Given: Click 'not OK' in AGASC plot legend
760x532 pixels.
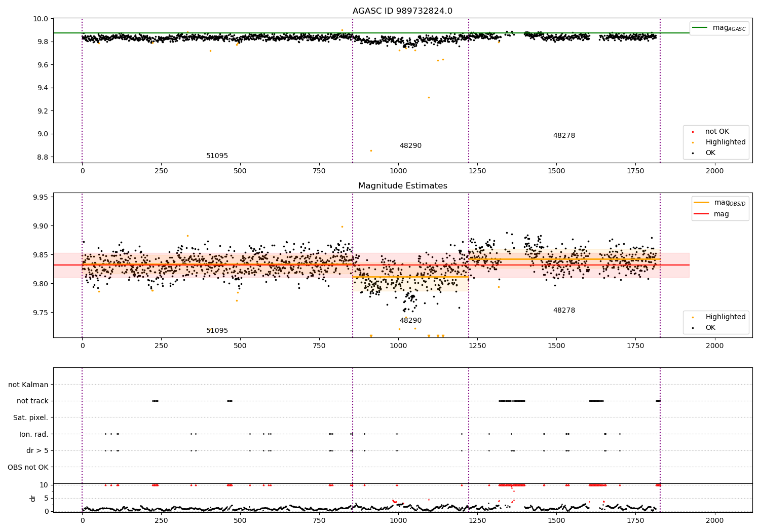Looking at the screenshot, I should point(717,132).
